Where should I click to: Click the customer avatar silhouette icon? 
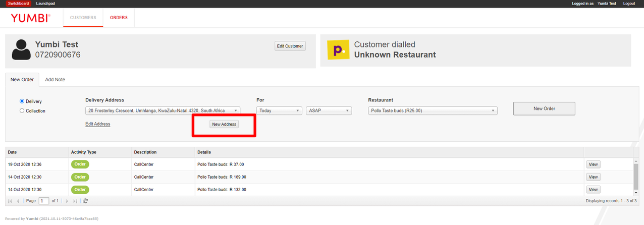(21, 50)
